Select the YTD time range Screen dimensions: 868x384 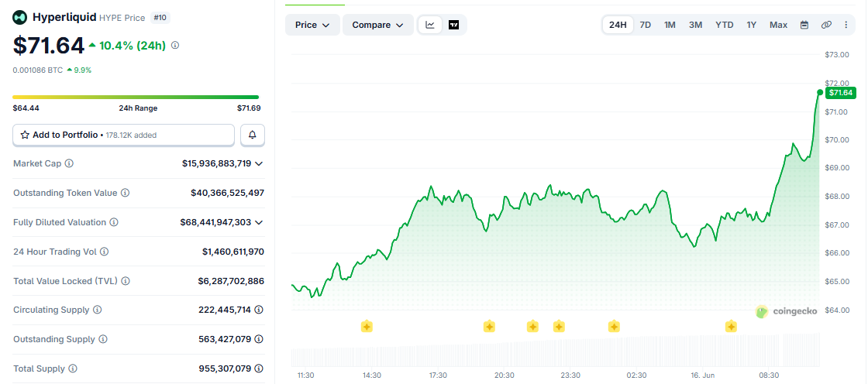coord(724,25)
